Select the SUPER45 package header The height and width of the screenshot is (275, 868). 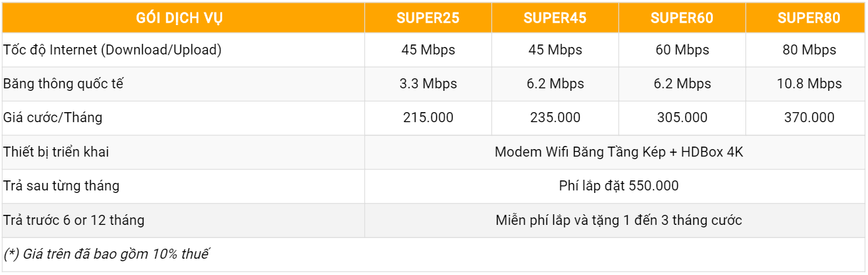[555, 18]
